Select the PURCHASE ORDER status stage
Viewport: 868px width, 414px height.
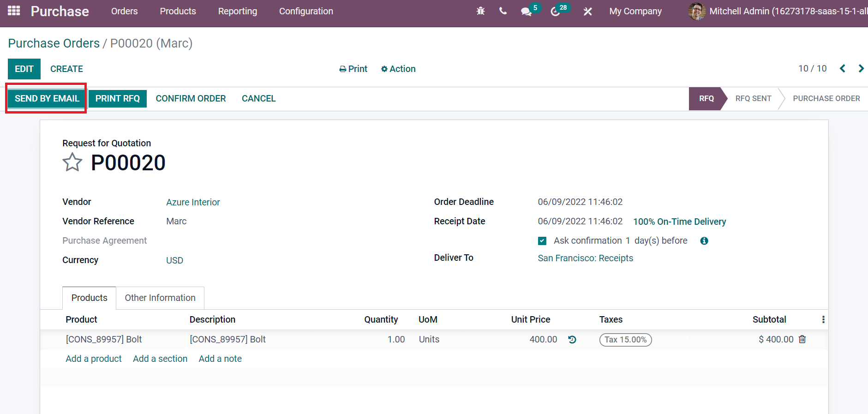click(x=826, y=98)
